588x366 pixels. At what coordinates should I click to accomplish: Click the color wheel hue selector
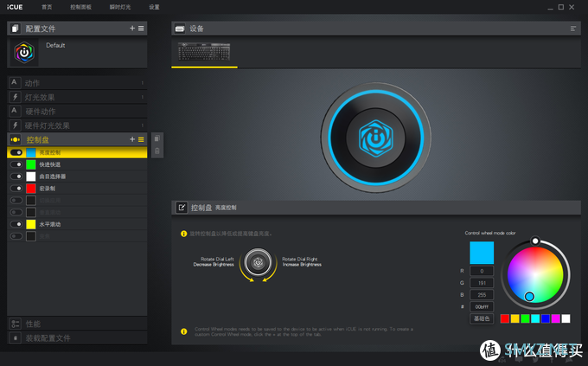click(529, 297)
